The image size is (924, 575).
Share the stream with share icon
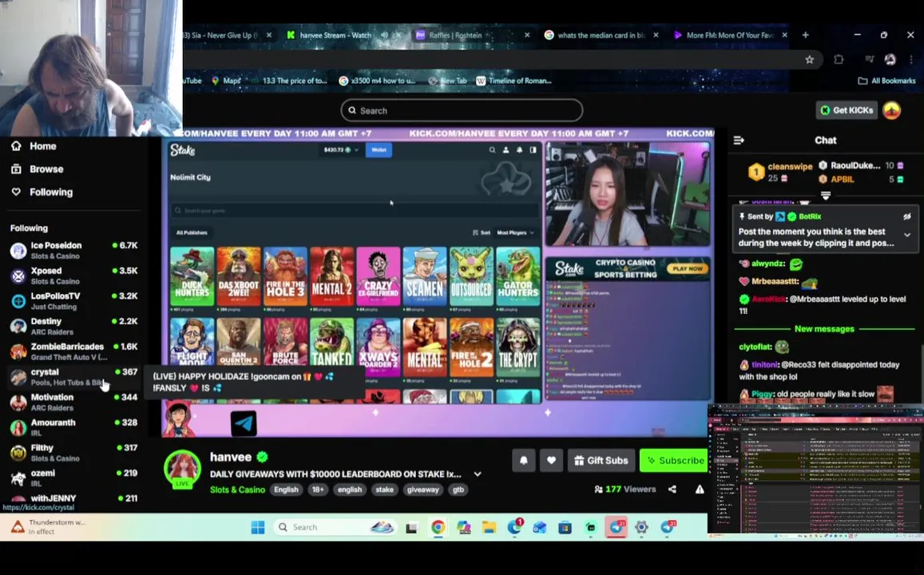click(x=672, y=489)
